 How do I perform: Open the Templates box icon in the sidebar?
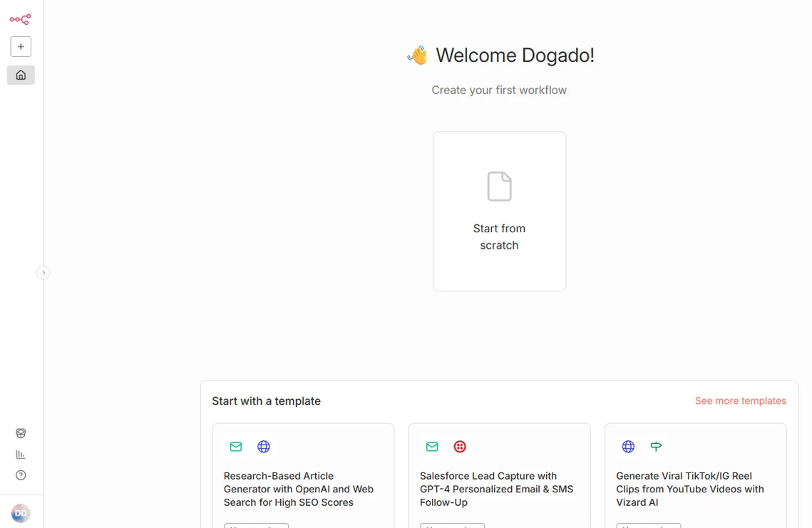(20, 433)
